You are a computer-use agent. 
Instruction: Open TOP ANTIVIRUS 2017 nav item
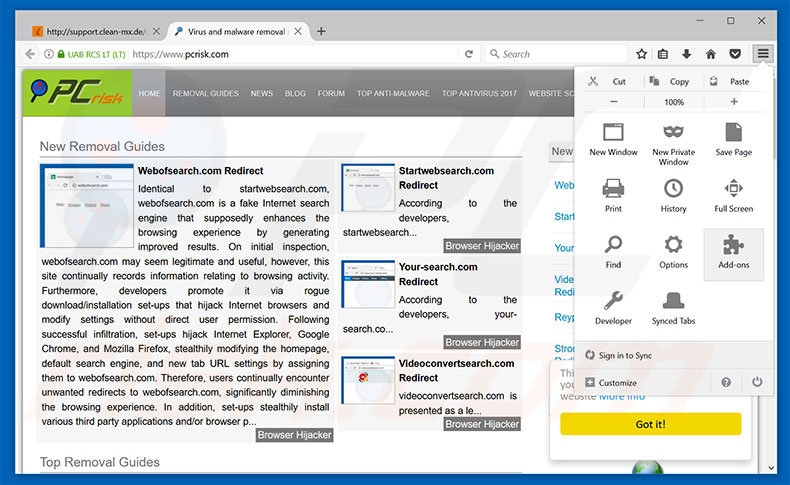[479, 93]
